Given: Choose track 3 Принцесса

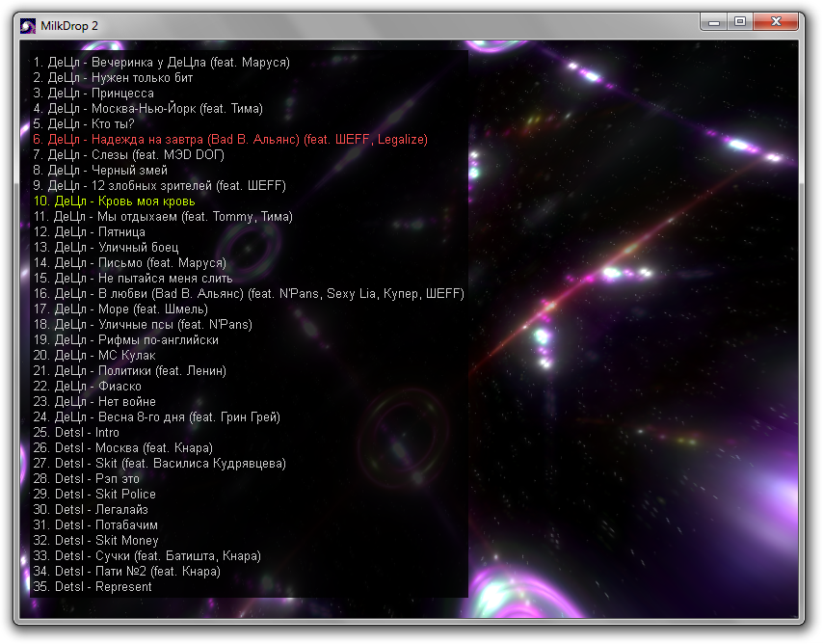Looking at the screenshot, I should (x=93, y=94).
